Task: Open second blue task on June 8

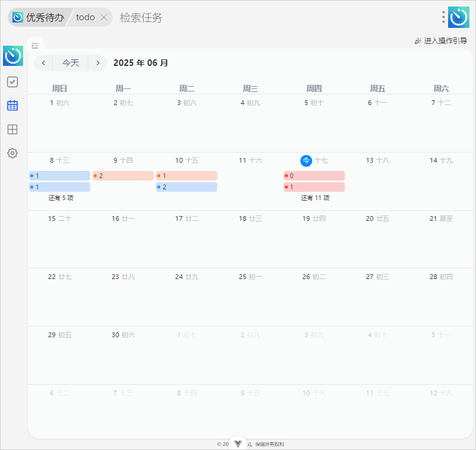Action: point(59,187)
